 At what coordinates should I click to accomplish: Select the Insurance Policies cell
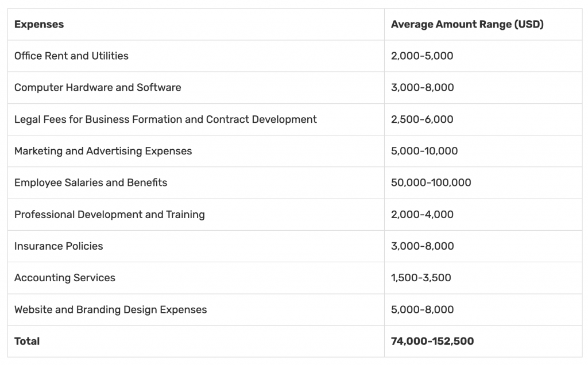59,246
